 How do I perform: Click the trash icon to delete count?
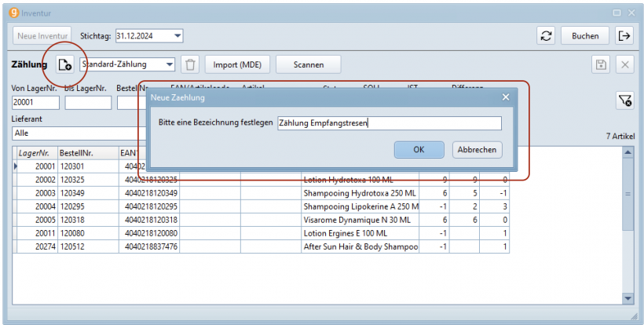tap(189, 64)
